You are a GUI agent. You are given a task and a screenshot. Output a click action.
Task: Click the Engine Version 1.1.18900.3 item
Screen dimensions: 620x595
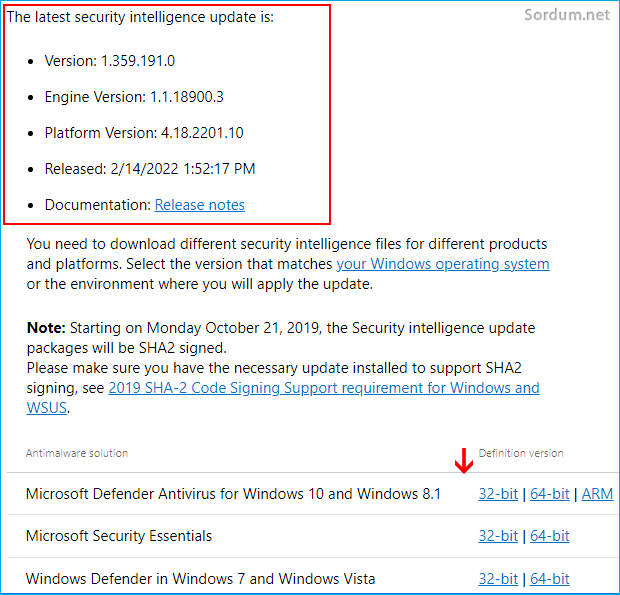point(134,97)
